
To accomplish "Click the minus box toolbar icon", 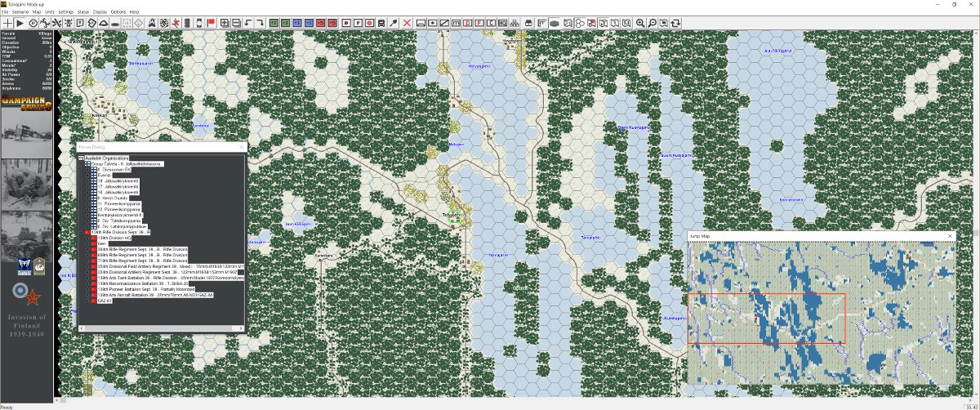I will pyautogui.click(x=236, y=23).
